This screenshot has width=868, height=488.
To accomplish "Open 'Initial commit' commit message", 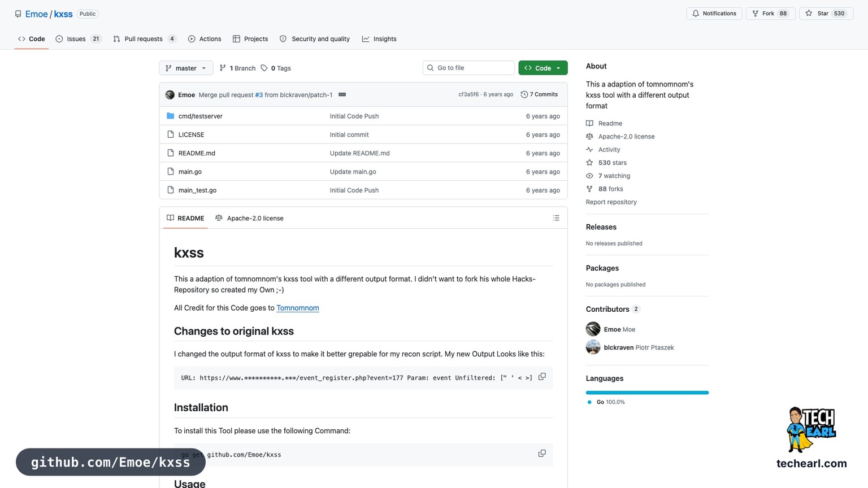I will (349, 135).
